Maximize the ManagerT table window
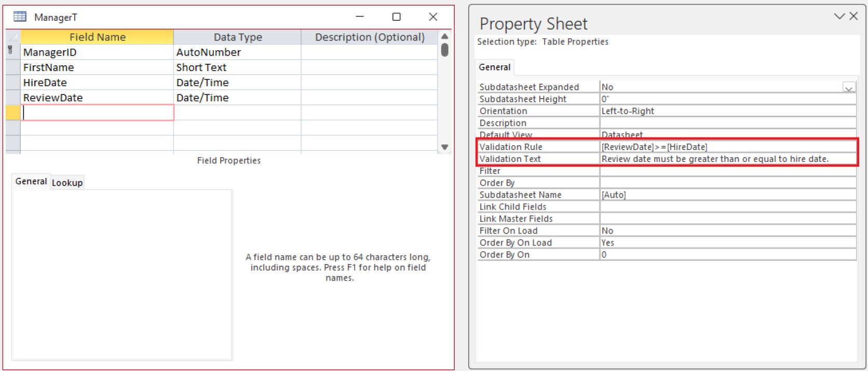This screenshot has height=371, width=868. point(396,17)
